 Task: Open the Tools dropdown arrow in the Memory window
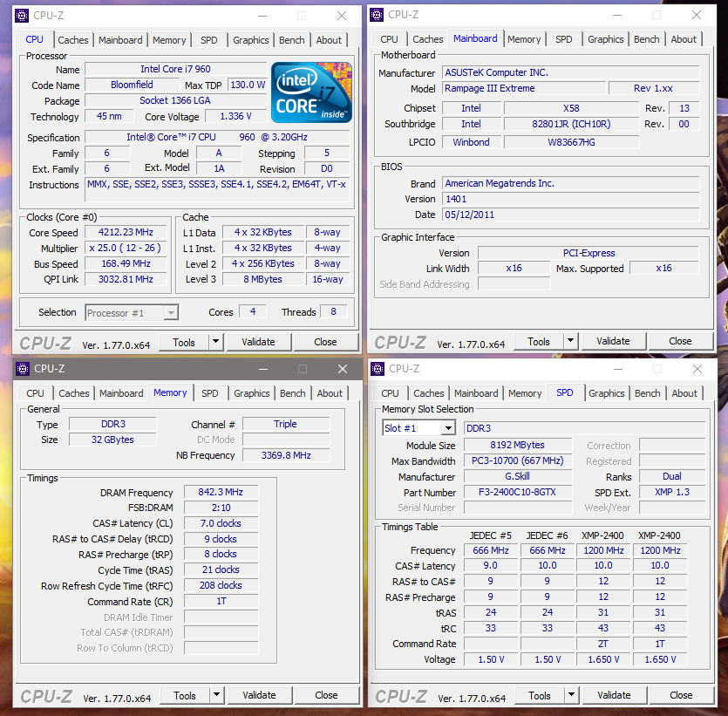[x=216, y=695]
